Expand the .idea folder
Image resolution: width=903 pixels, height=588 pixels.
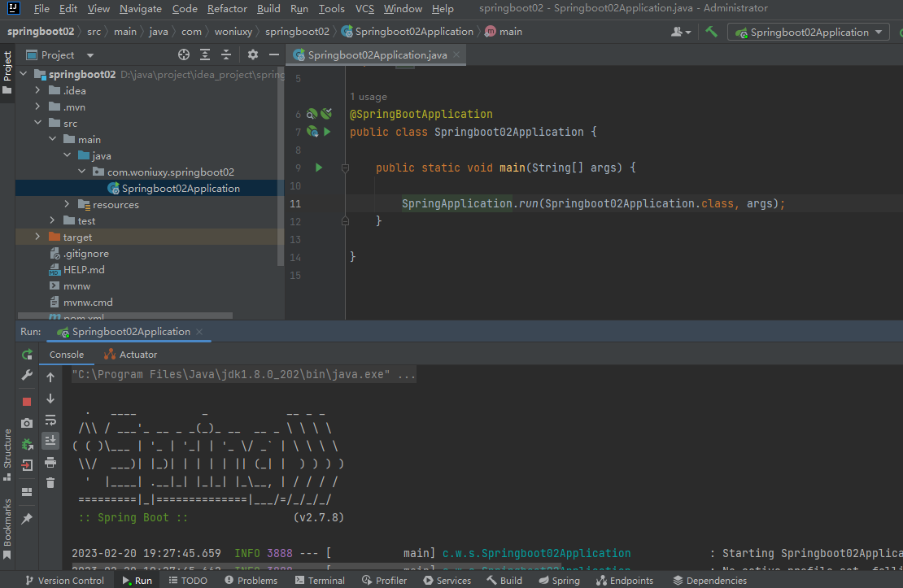(38, 90)
